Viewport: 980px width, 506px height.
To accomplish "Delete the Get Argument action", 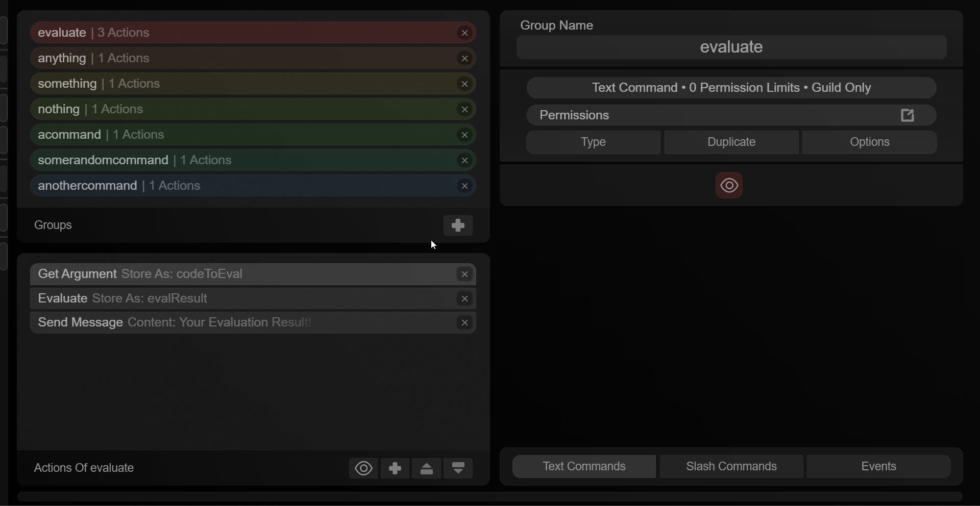I will point(464,274).
